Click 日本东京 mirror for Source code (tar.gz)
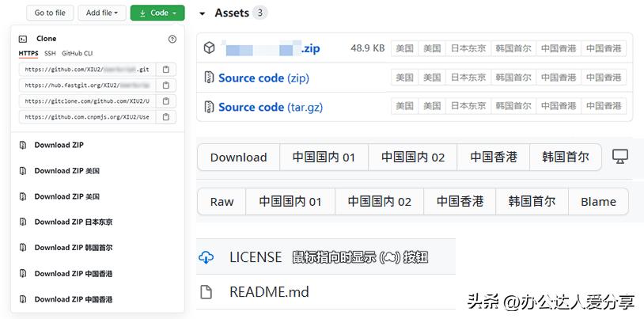 coord(468,106)
